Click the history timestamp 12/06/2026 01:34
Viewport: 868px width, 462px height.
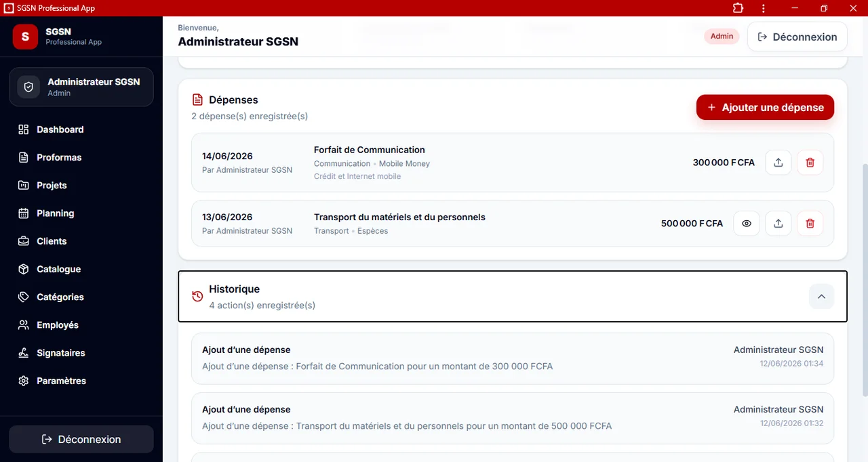click(792, 364)
